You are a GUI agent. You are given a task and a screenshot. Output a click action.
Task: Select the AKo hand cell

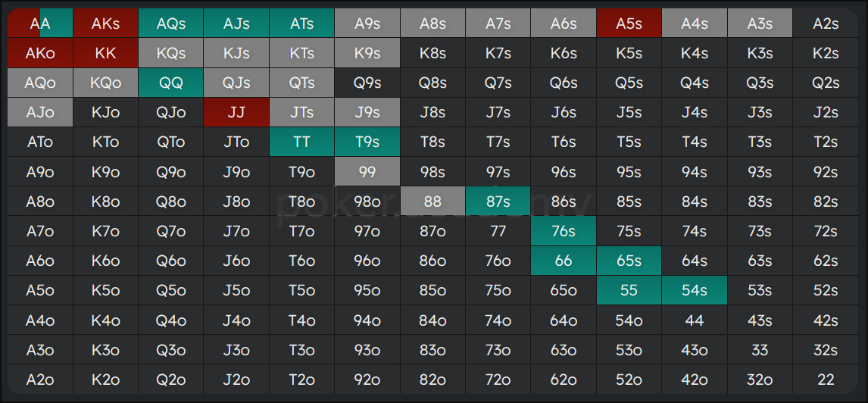(x=40, y=53)
